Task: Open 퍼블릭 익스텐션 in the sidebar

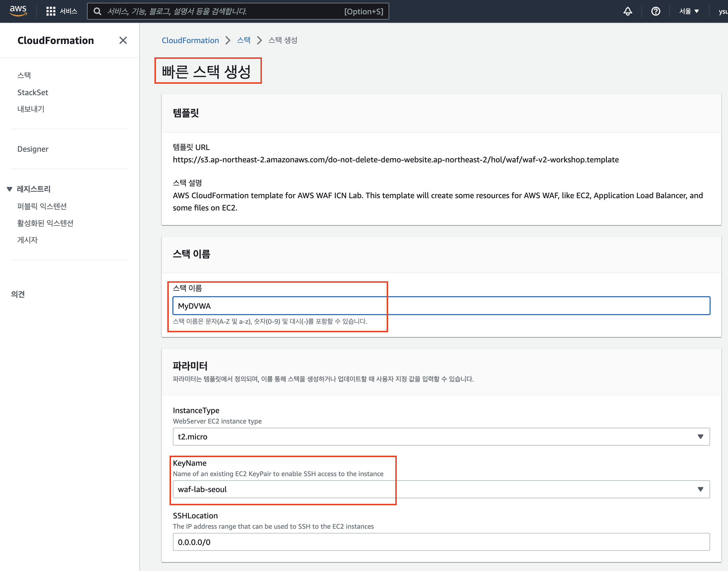Action: click(42, 206)
